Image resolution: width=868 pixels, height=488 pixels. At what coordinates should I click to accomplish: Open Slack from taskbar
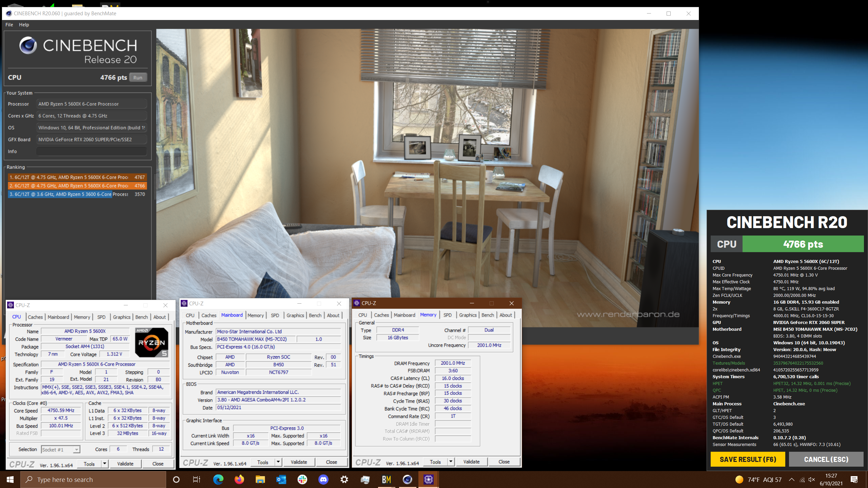(302, 480)
